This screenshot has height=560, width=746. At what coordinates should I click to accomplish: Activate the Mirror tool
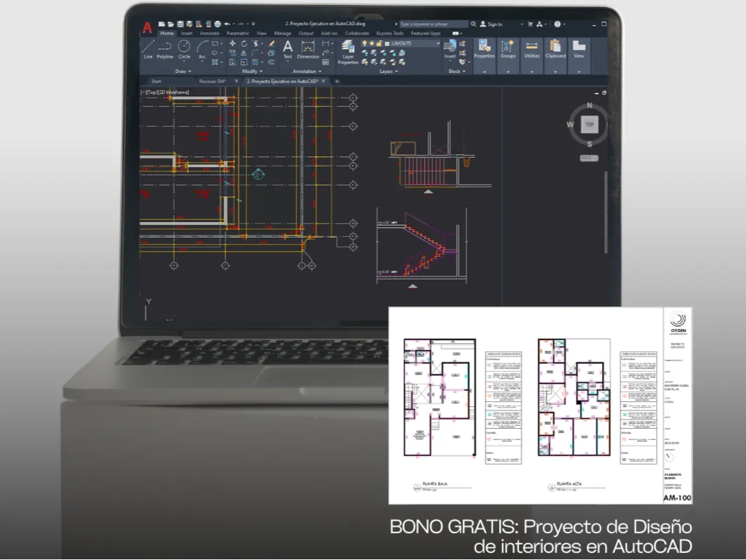coord(244,53)
